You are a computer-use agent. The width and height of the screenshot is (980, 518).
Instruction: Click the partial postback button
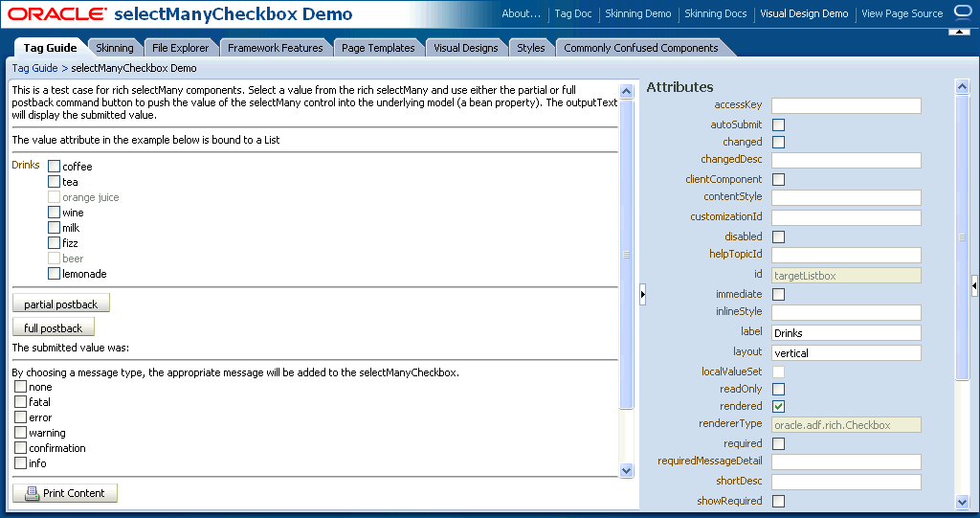(x=61, y=304)
